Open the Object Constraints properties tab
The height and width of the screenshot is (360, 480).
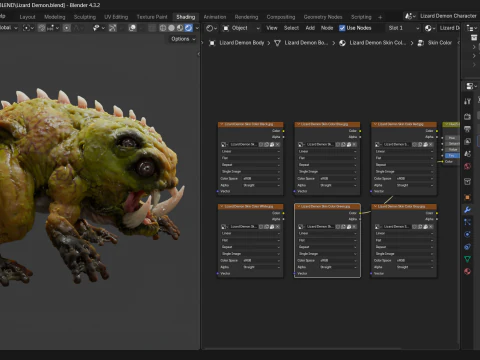pyautogui.click(x=468, y=247)
